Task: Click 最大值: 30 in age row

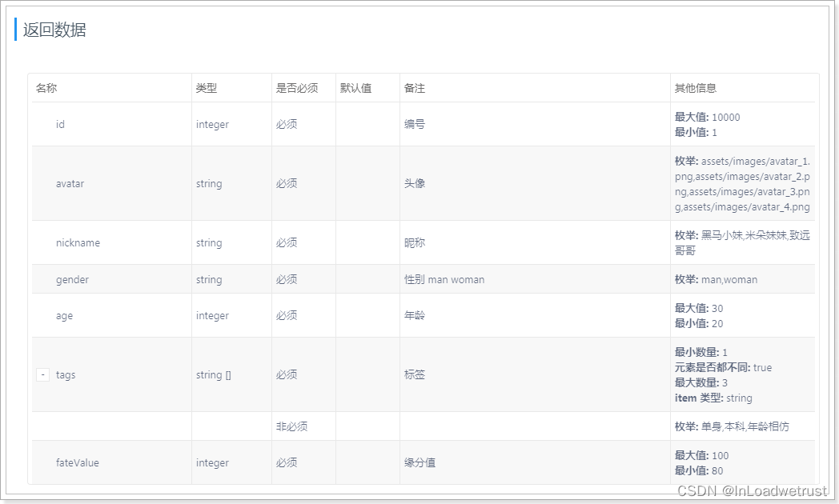Action: 699,308
